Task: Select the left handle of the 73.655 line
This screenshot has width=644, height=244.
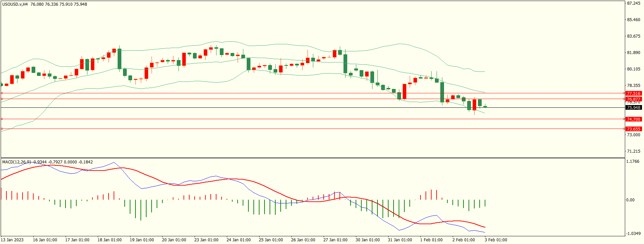Action: click(x=2, y=129)
